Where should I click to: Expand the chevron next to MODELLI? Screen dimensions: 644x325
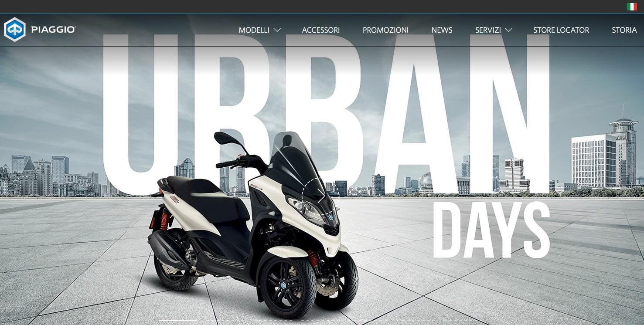(x=277, y=30)
